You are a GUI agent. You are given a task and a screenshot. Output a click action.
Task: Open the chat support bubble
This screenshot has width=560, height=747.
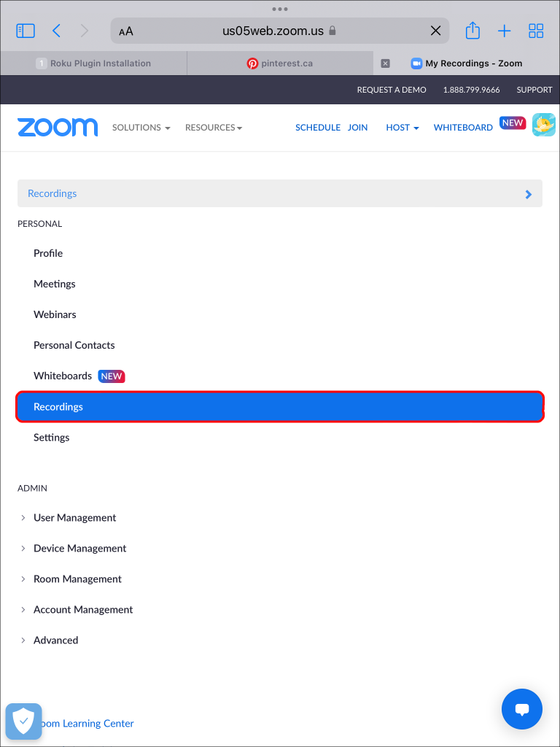(521, 708)
